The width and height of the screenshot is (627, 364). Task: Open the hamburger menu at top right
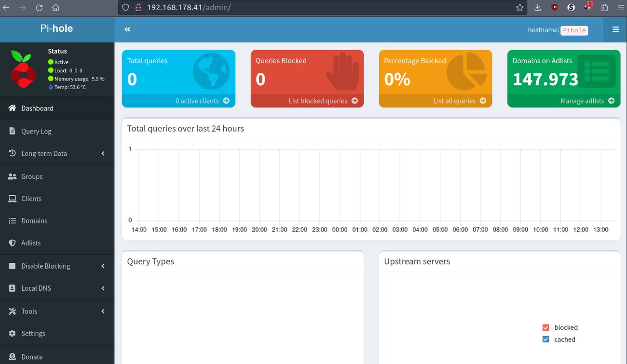click(x=615, y=29)
